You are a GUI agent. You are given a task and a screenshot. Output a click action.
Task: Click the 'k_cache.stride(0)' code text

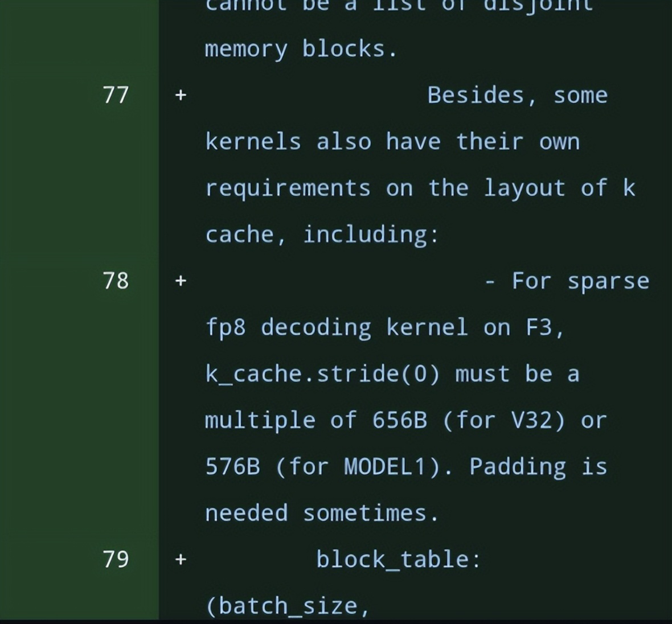[x=322, y=374]
